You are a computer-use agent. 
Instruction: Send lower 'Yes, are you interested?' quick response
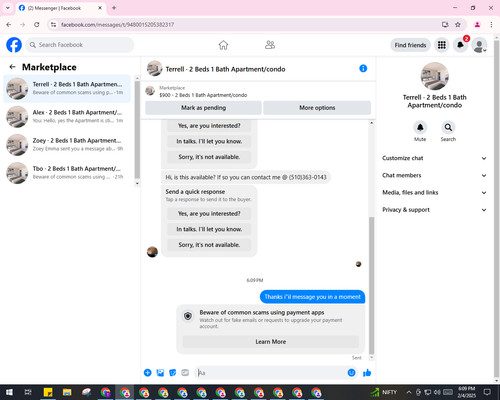pyautogui.click(x=209, y=214)
